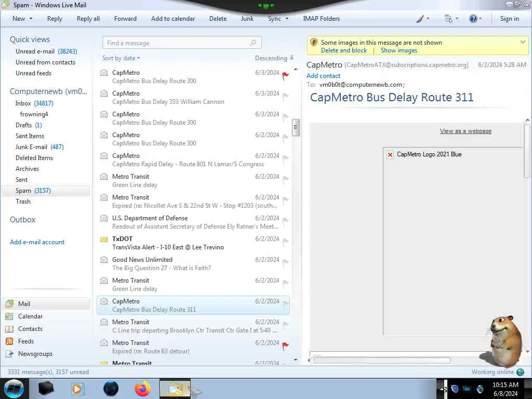This screenshot has width=532, height=399.
Task: Open the black box taskbar icon
Action: [x=46, y=389]
